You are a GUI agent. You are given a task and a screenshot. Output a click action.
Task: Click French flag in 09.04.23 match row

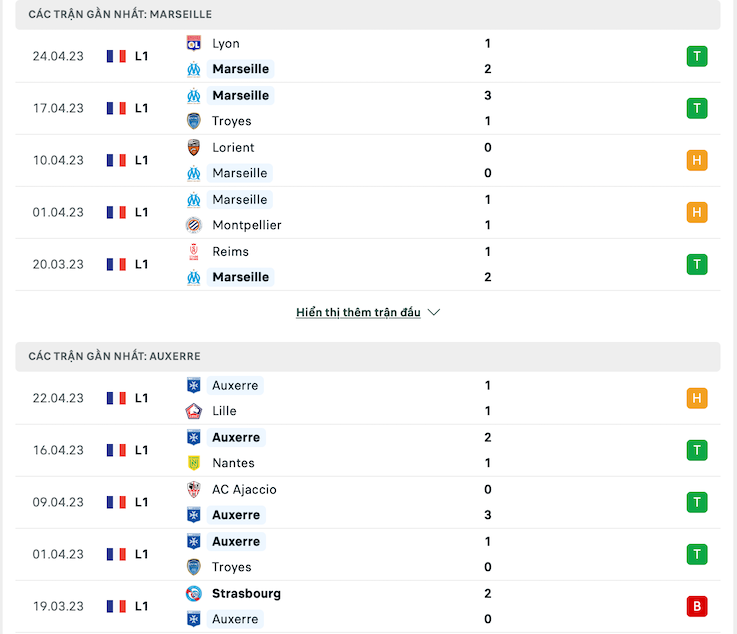(x=116, y=502)
